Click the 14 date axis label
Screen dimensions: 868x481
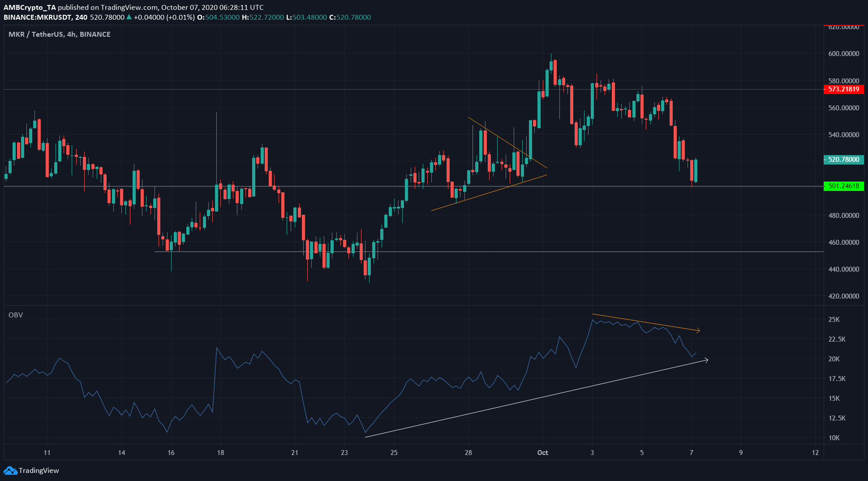(x=121, y=453)
